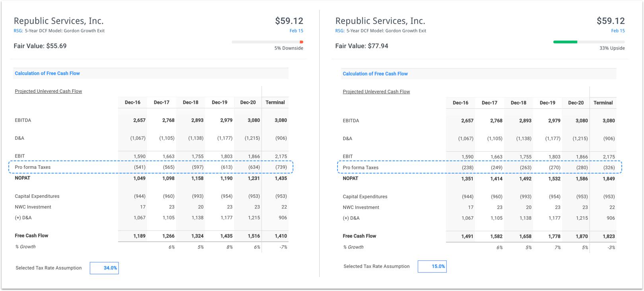Click the Fair Value: $77.94 text
Image resolution: width=644 pixels, height=291 pixels.
362,46
